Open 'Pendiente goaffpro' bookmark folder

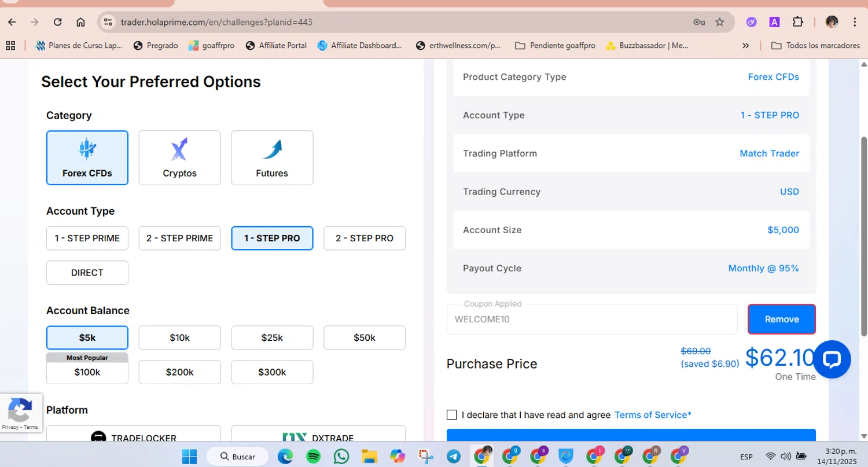pos(555,45)
